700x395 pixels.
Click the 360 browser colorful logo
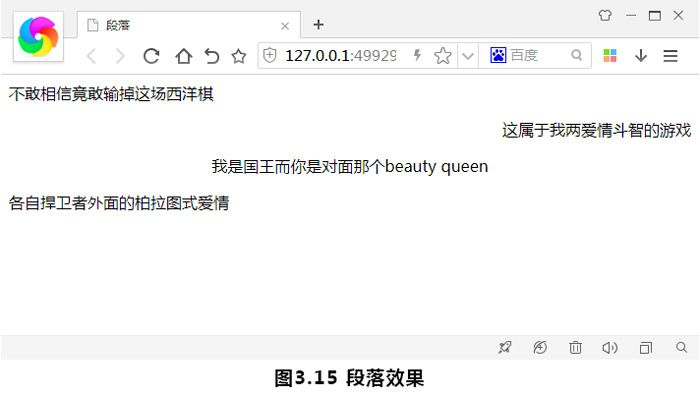click(x=38, y=37)
